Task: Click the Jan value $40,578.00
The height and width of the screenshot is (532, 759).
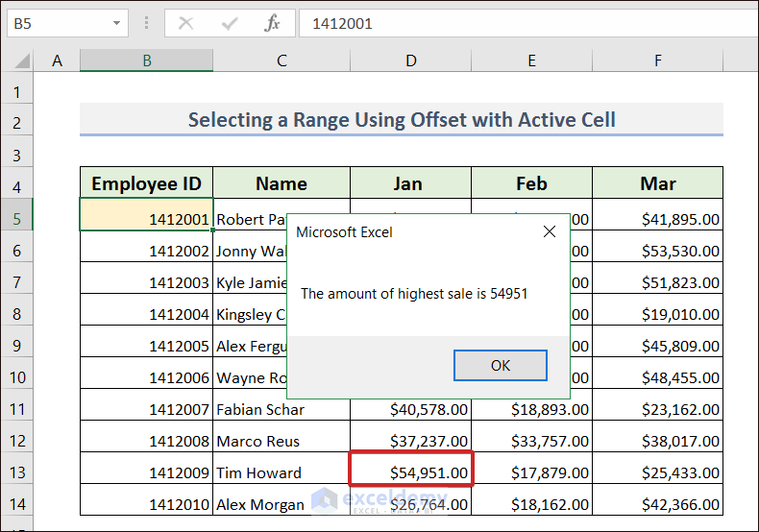Action: pos(410,405)
